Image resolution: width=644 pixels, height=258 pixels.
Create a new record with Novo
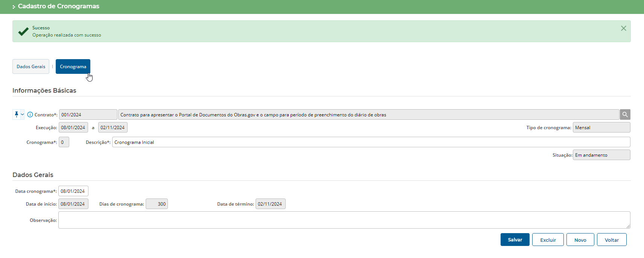[x=580, y=240]
